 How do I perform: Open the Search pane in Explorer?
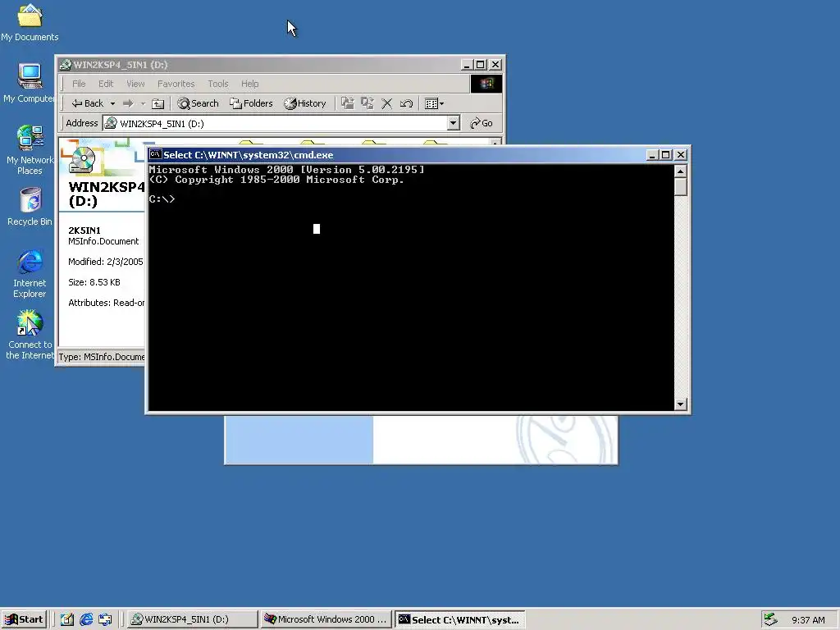[x=199, y=103]
